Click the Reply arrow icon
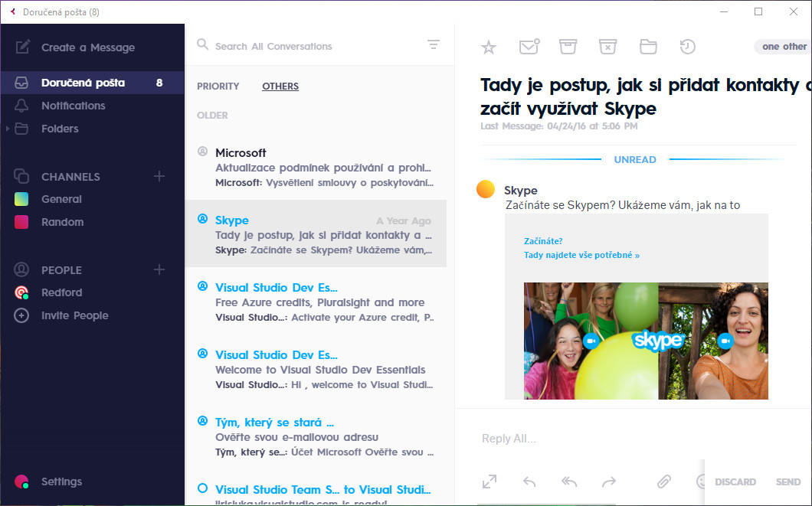 click(x=529, y=482)
